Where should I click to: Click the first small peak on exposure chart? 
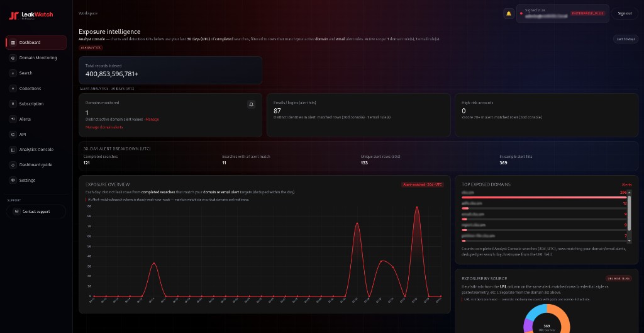click(153, 263)
